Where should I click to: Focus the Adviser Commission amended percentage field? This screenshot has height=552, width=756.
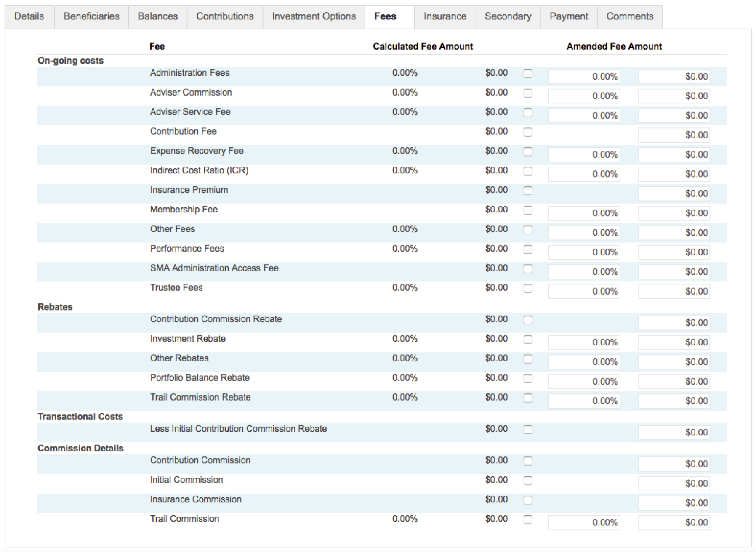[x=584, y=96]
